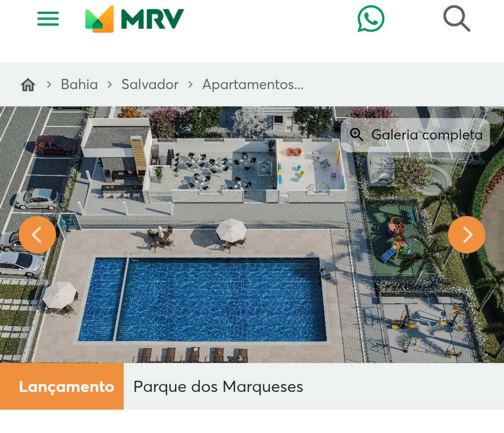The width and height of the screenshot is (504, 433).
Task: Click the orange Lançamento badge
Action: 62,386
